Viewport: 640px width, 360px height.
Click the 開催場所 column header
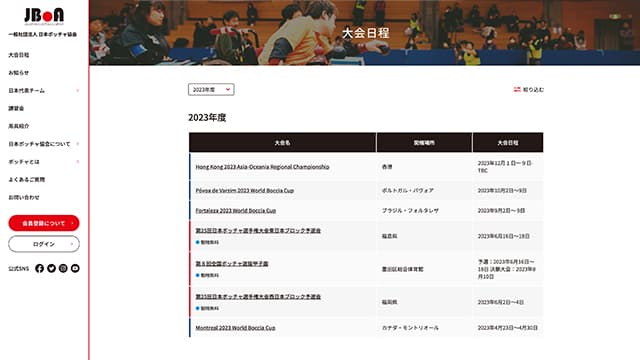[424, 143]
